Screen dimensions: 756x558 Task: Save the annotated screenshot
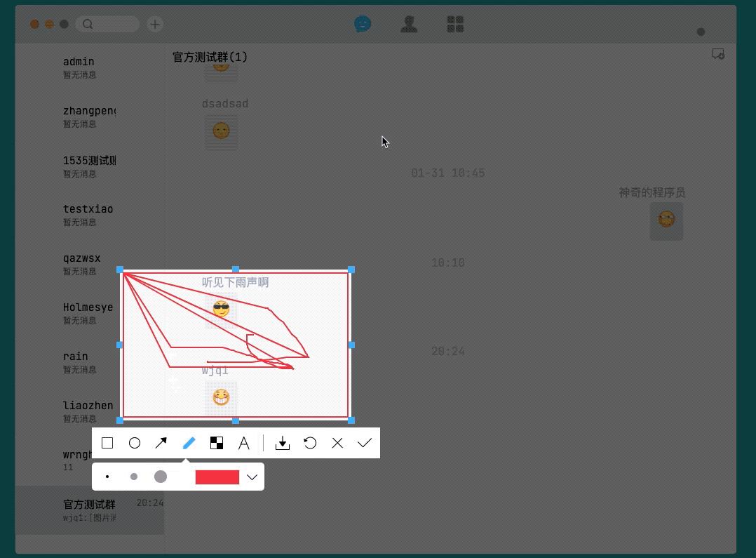pyautogui.click(x=283, y=443)
